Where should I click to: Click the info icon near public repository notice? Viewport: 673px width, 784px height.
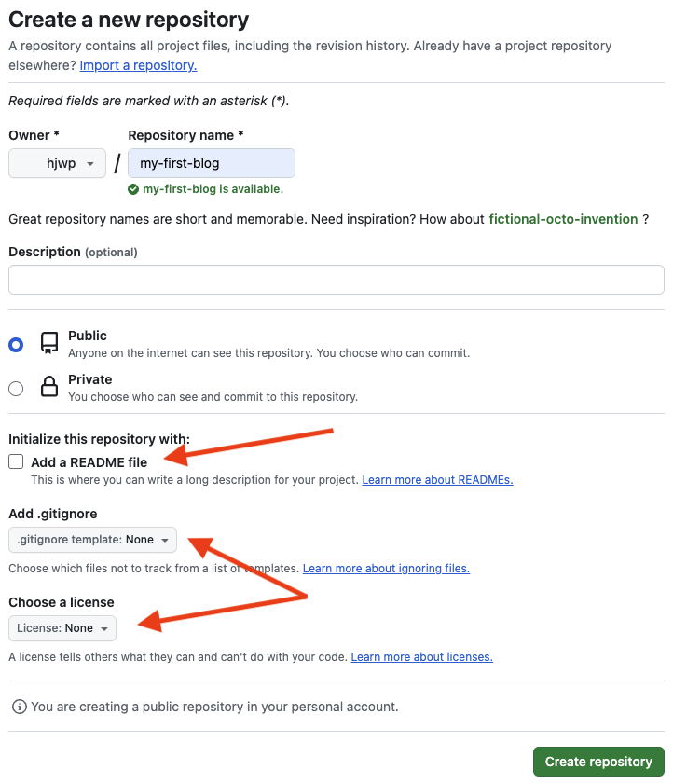20,707
